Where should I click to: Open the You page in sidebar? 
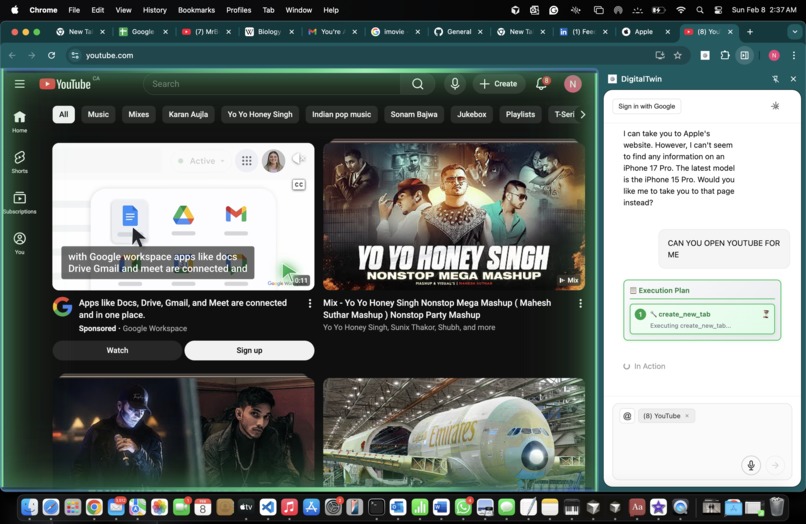[20, 243]
